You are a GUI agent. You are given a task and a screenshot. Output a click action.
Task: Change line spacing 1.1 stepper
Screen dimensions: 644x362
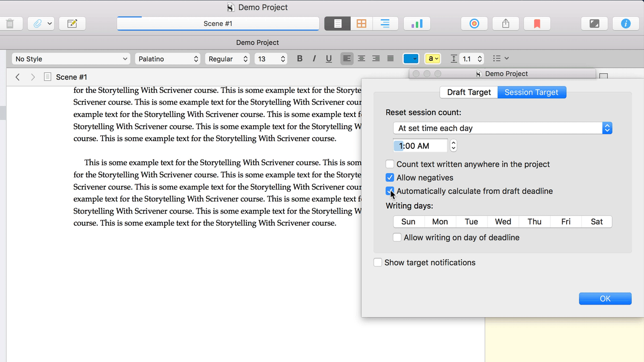(480, 59)
